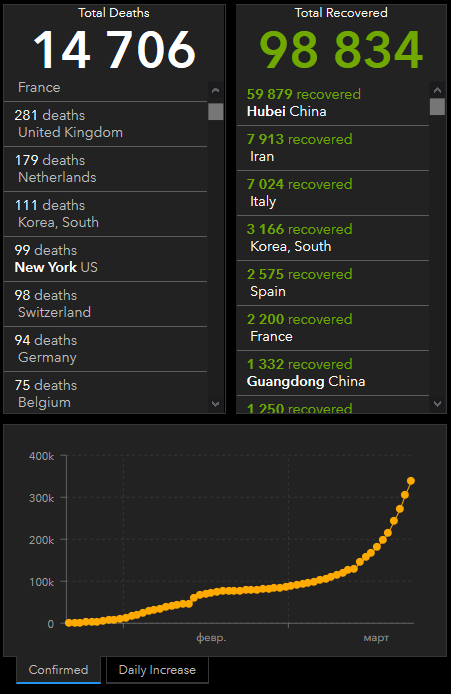Click the deaths list scroll-down arrow
Screen dimensions: 451x694
(x=216, y=404)
